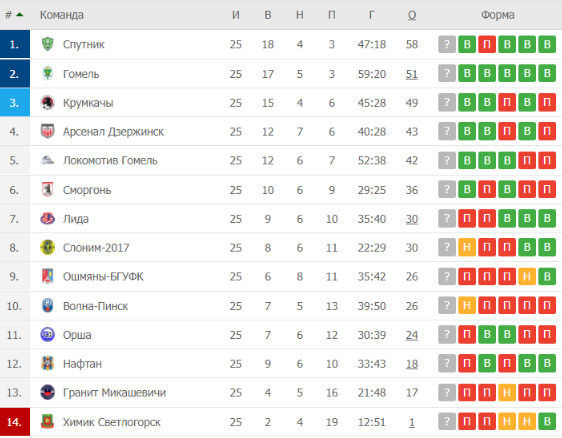Sort by the Г goals column header
This screenshot has width=562, height=438.
click(371, 15)
